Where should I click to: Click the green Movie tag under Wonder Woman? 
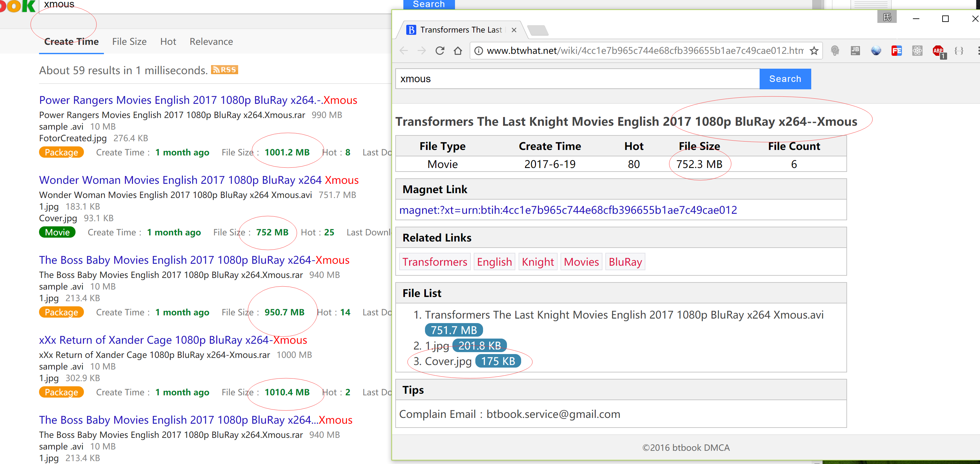(57, 232)
